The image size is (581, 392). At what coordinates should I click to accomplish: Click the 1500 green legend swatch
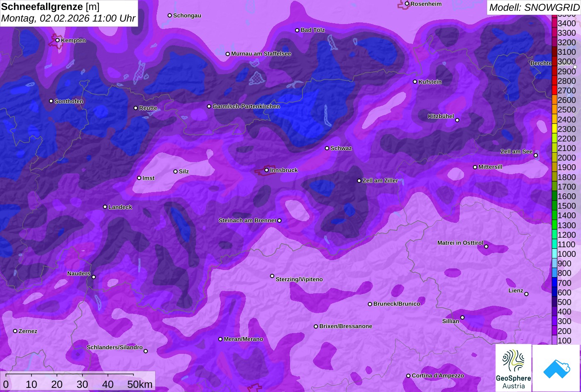click(x=554, y=206)
